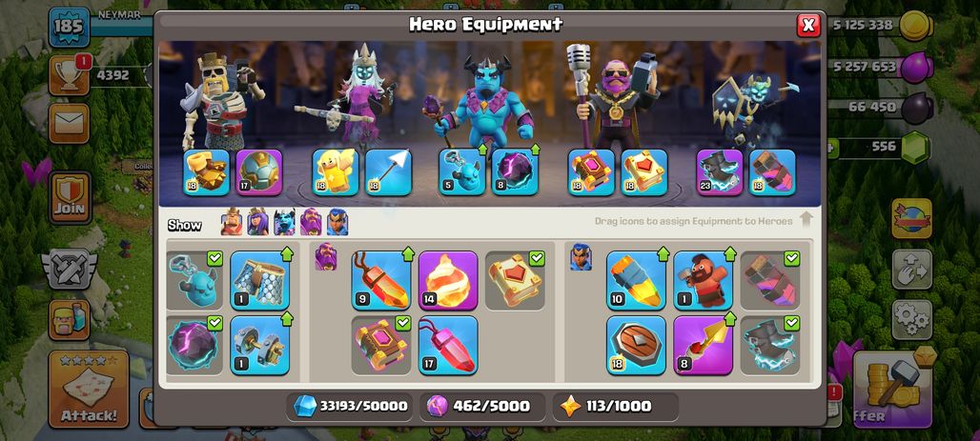This screenshot has width=980, height=441.
Task: Select the level 14 fireball equipment
Action: click(447, 280)
